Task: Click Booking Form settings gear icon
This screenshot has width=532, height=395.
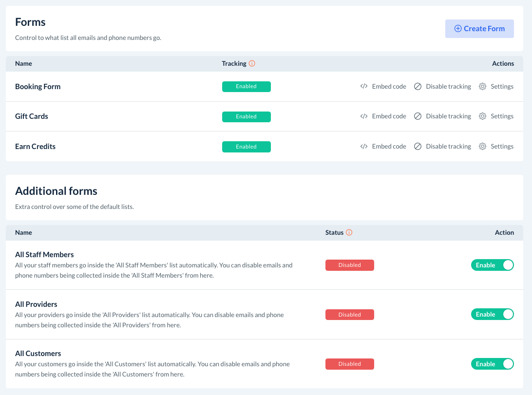Action: 482,87
